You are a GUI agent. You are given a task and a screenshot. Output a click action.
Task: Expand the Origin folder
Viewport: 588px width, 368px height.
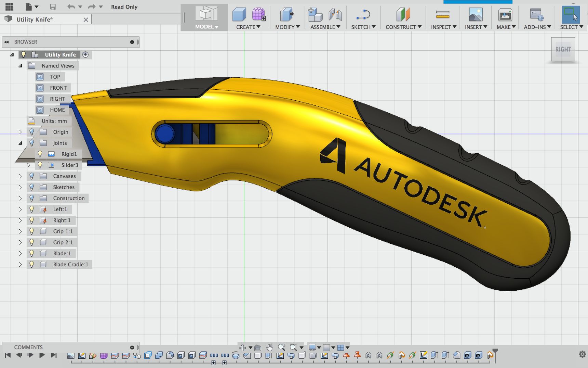pyautogui.click(x=20, y=132)
